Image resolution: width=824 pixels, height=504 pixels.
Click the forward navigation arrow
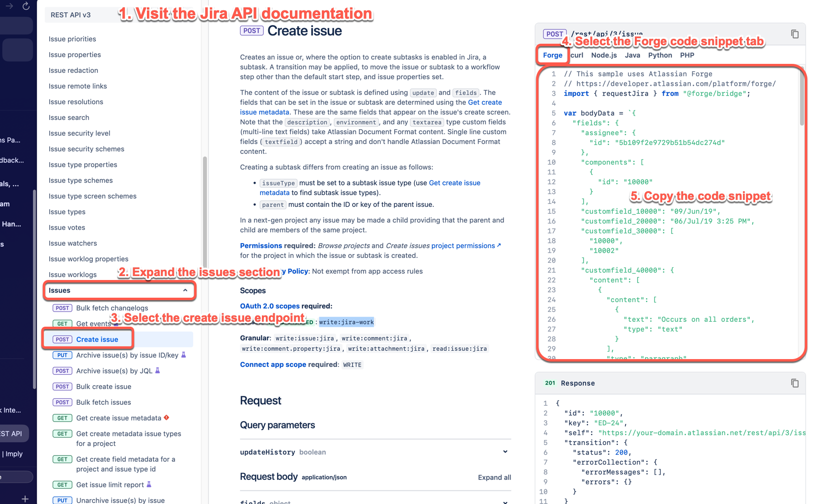9,6
